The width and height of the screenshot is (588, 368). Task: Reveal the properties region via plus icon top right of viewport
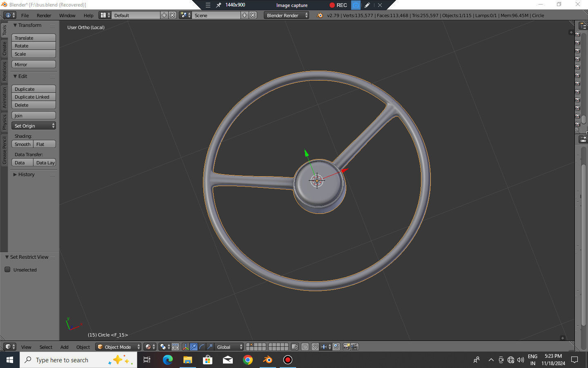click(x=571, y=32)
